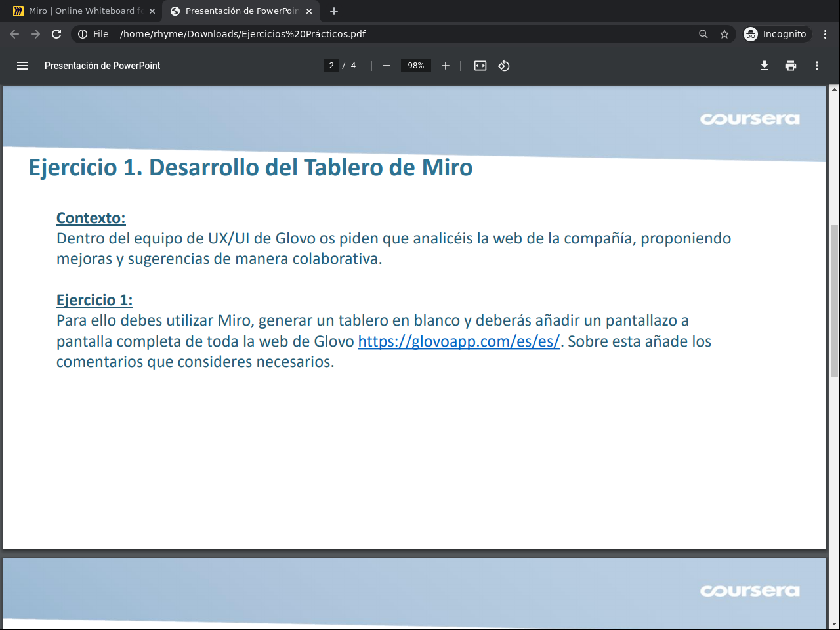
Task: Click the page number input field
Action: click(331, 66)
